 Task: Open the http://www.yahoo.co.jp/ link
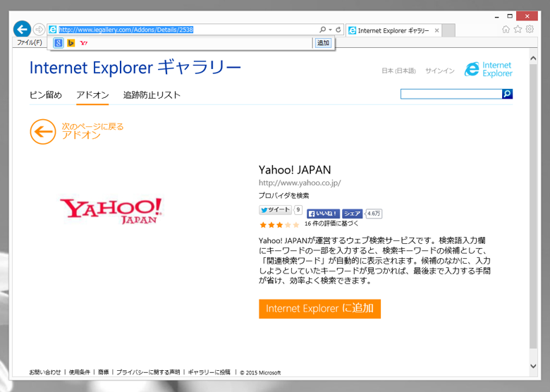[x=300, y=183]
